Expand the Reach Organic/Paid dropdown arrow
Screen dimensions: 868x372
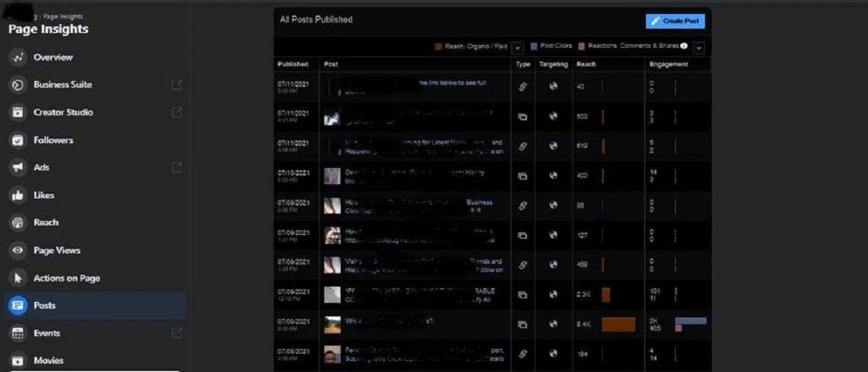click(x=517, y=47)
